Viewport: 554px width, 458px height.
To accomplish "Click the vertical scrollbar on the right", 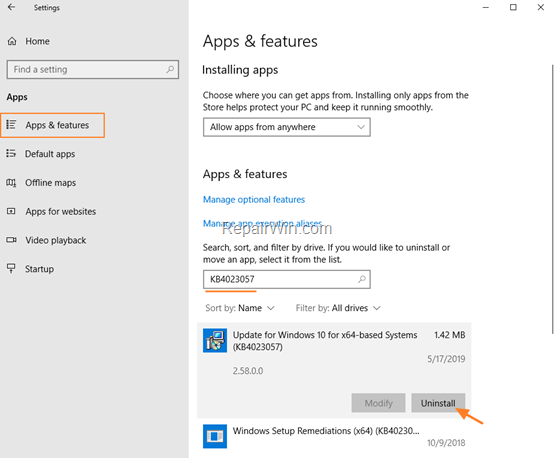I will click(552, 199).
